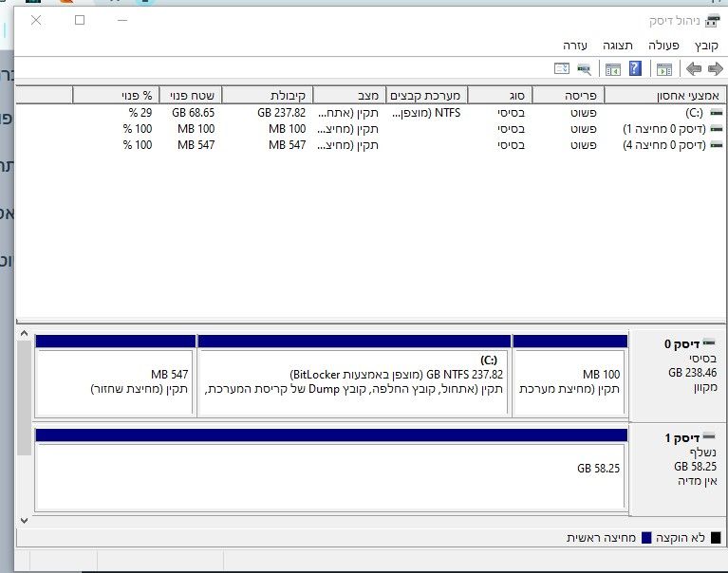Select the דיסק 0 מחיצה 1 volume row
This screenshot has width=728, height=573.
click(370, 129)
